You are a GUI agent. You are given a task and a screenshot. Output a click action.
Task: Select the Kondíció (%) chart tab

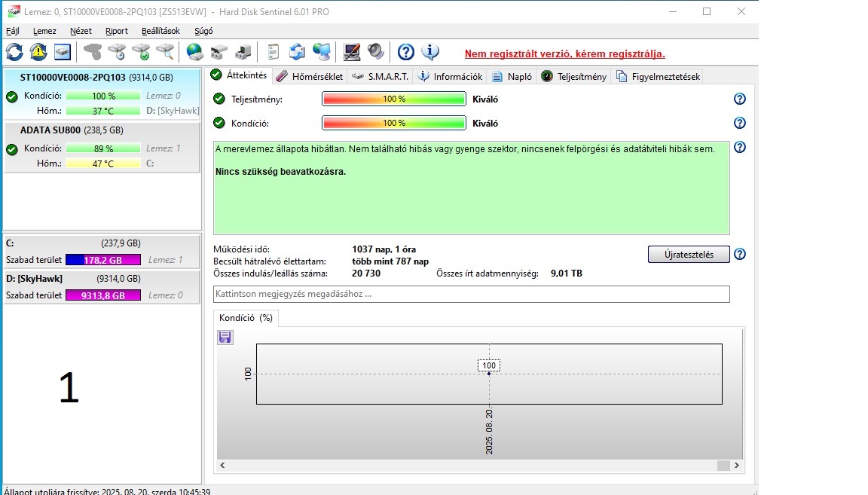246,318
